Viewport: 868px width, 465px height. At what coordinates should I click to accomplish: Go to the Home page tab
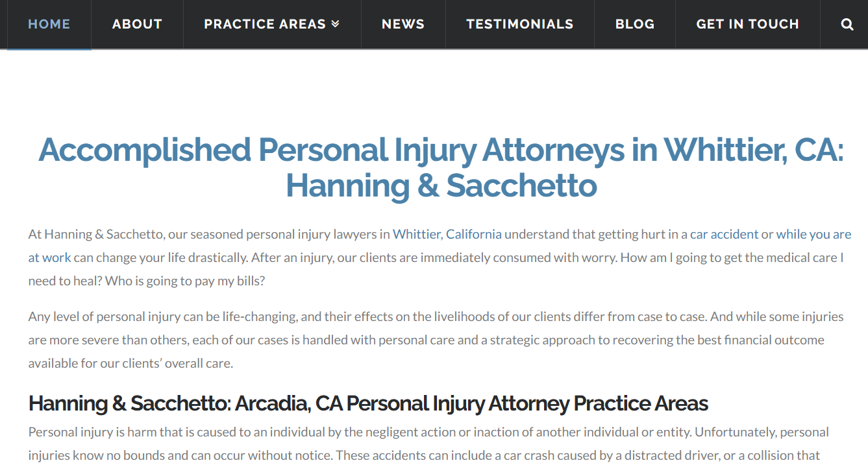click(x=49, y=24)
